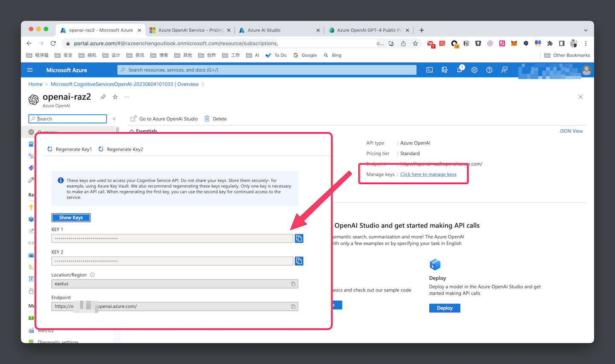The width and height of the screenshot is (615, 364).
Task: Open the browser tab list chevron
Action: pyautogui.click(x=586, y=30)
